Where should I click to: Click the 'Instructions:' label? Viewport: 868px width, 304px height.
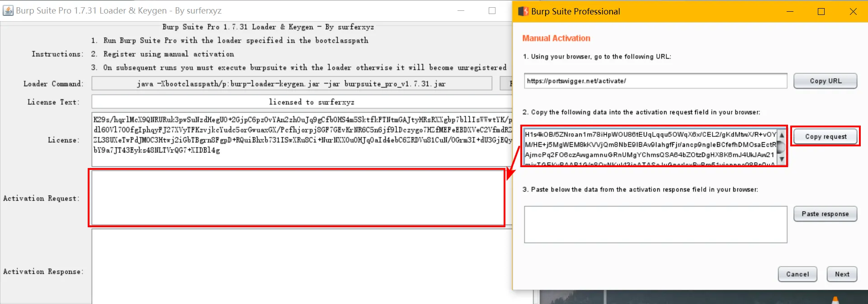click(x=57, y=54)
